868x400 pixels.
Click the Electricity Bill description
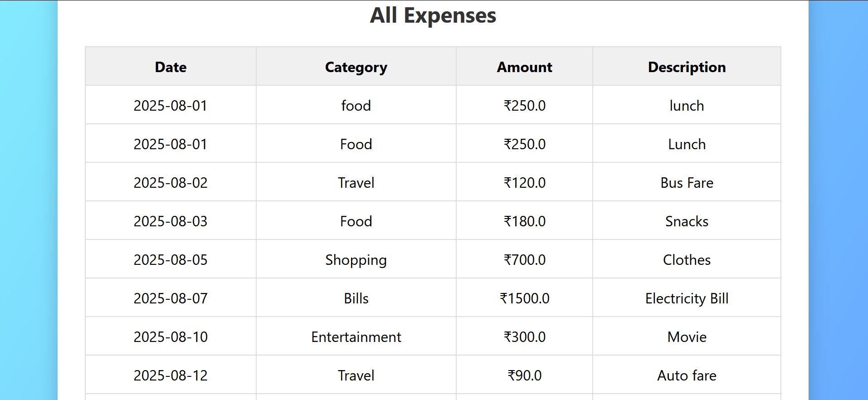tap(687, 298)
